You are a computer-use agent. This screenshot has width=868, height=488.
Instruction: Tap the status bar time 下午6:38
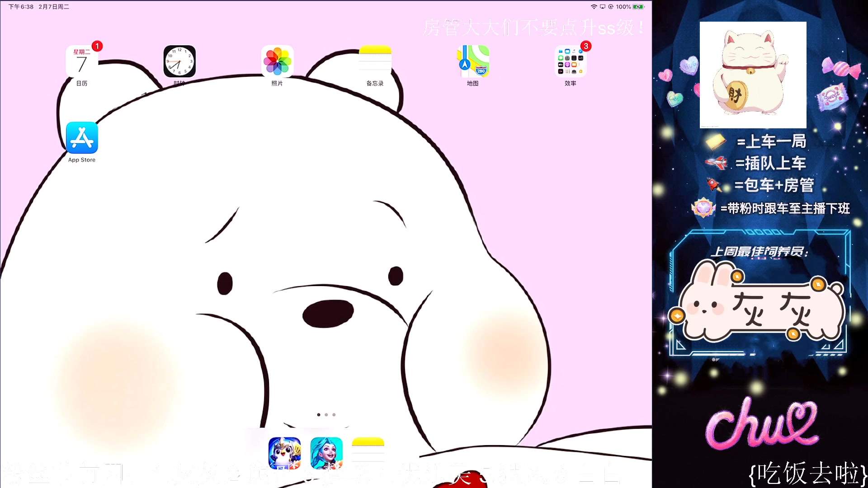point(21,7)
